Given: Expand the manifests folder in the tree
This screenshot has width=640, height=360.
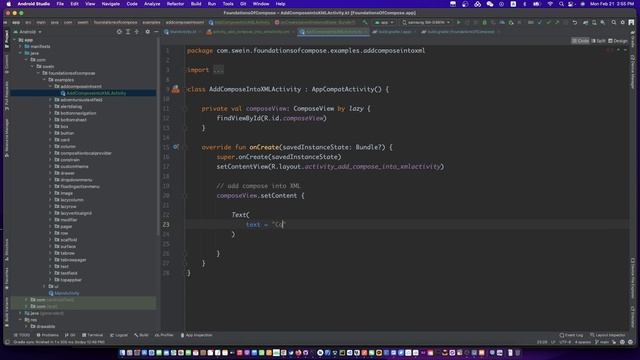Looking at the screenshot, I should pyautogui.click(x=20, y=47).
